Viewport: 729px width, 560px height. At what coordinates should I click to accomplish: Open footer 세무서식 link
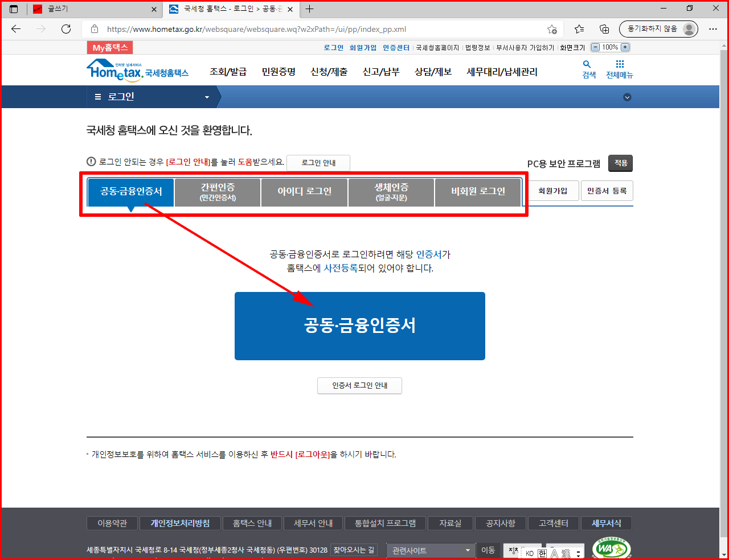point(607,524)
